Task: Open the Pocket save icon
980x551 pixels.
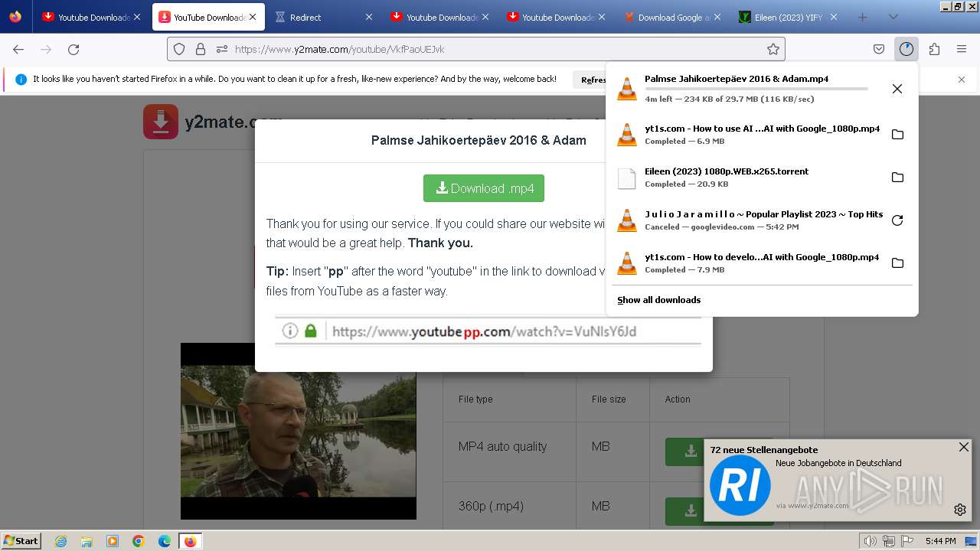Action: point(879,49)
